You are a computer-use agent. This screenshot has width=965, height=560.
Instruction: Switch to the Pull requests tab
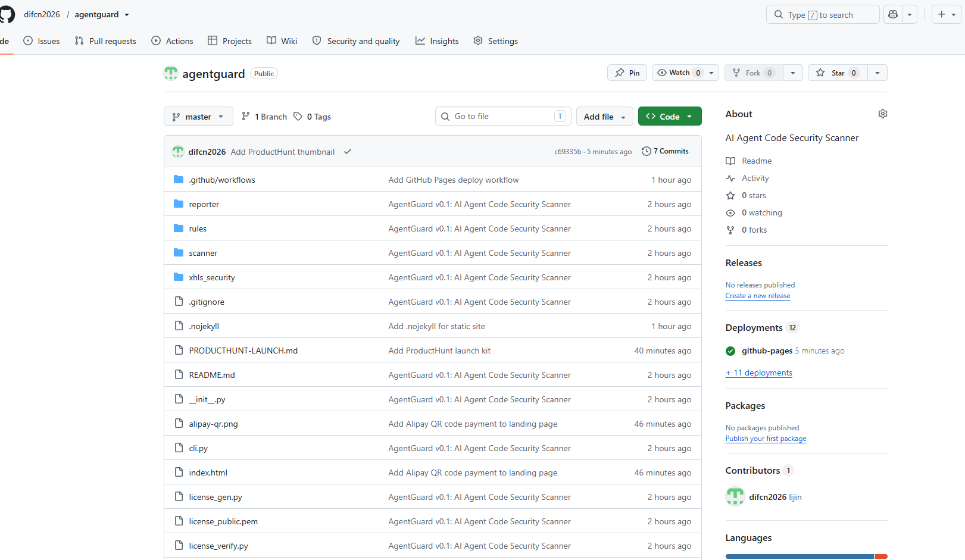click(x=105, y=41)
